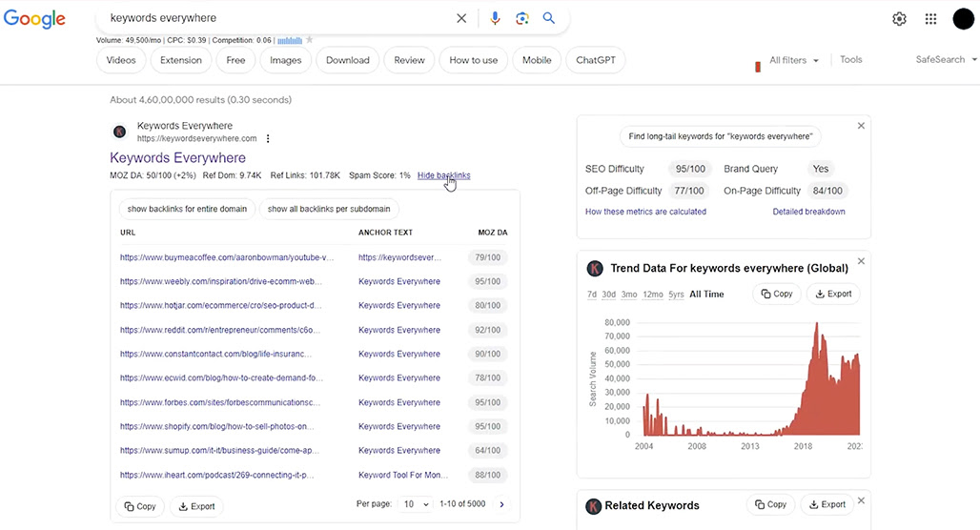Click show all backlinks per subdomain
This screenshot has height=530, width=980.
329,209
